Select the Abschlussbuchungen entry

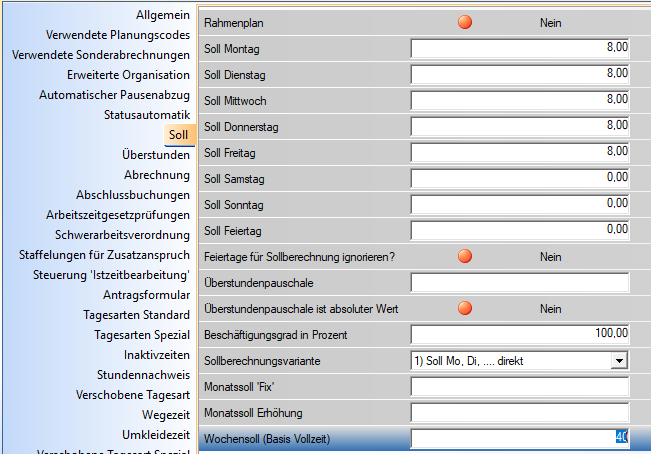point(133,195)
